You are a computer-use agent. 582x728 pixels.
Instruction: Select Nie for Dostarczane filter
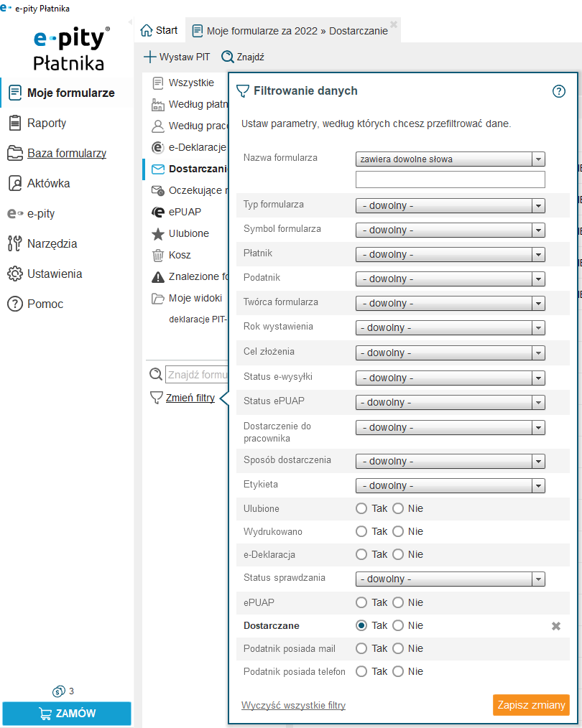pyautogui.click(x=398, y=625)
